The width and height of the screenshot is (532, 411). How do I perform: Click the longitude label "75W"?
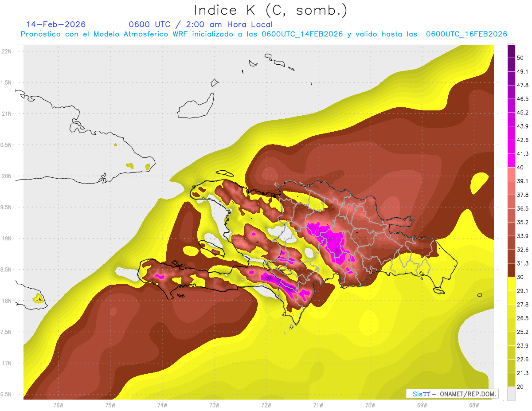click(110, 405)
